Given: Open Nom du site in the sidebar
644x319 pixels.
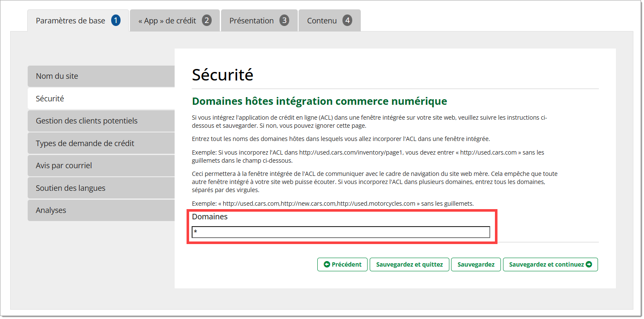Looking at the screenshot, I should (101, 76).
